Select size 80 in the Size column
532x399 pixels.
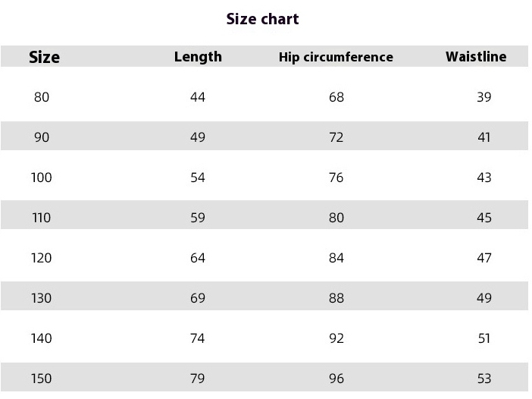tap(42, 97)
